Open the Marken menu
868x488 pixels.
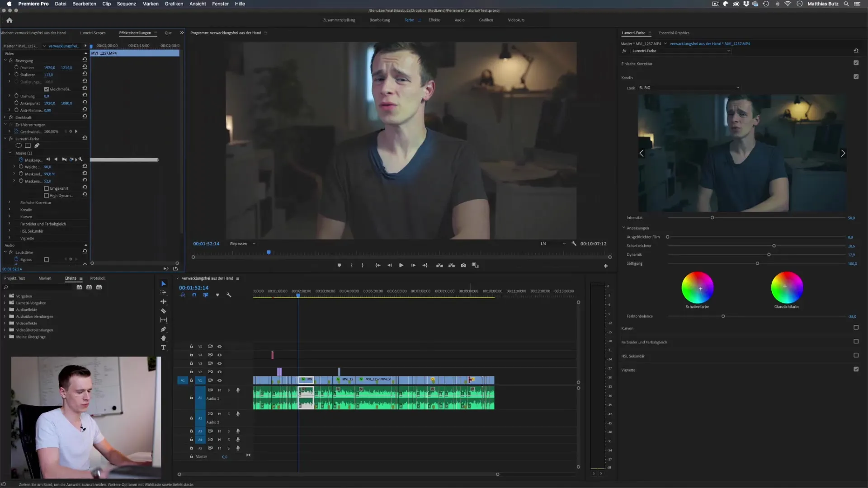[x=150, y=4]
